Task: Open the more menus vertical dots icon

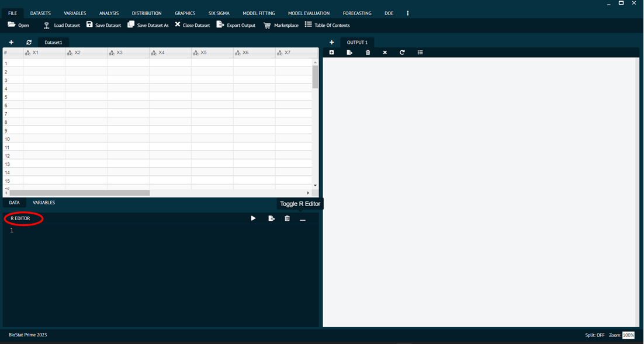Action: coord(407,13)
